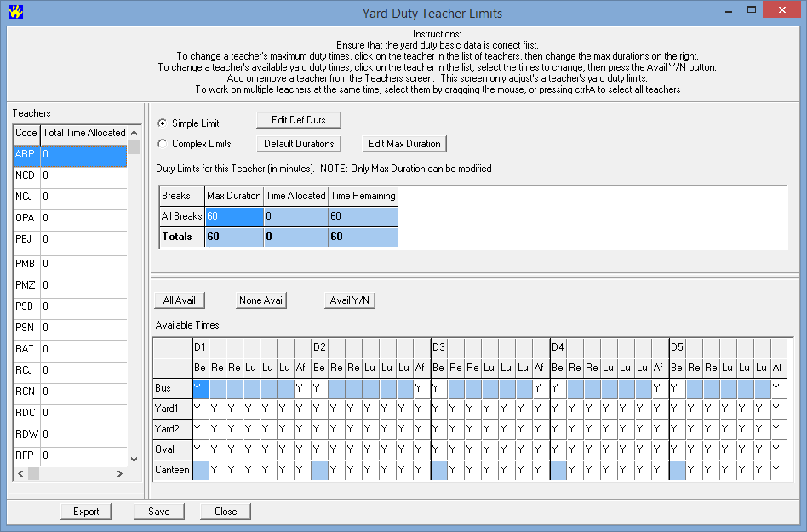The height and width of the screenshot is (532, 807).
Task: Click the All Breaks Time Remaining cell
Action: [363, 216]
